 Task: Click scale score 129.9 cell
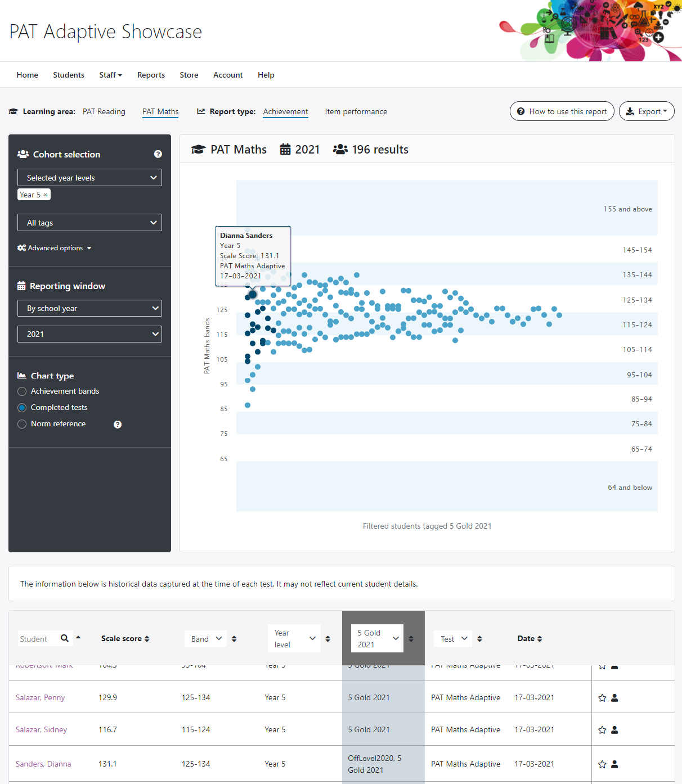108,697
